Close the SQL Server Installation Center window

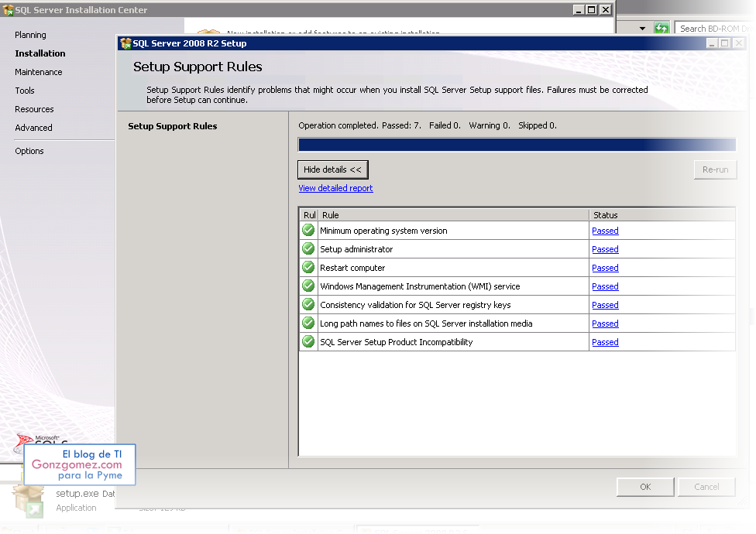pos(606,9)
